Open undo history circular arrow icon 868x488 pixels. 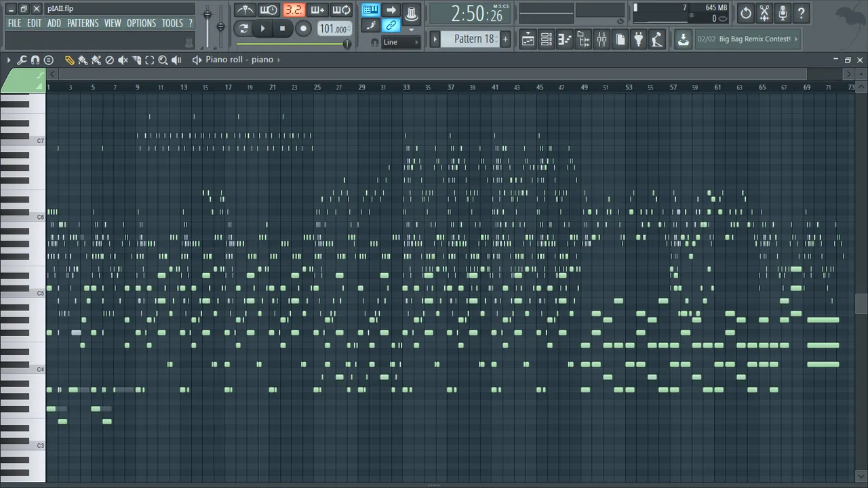746,12
